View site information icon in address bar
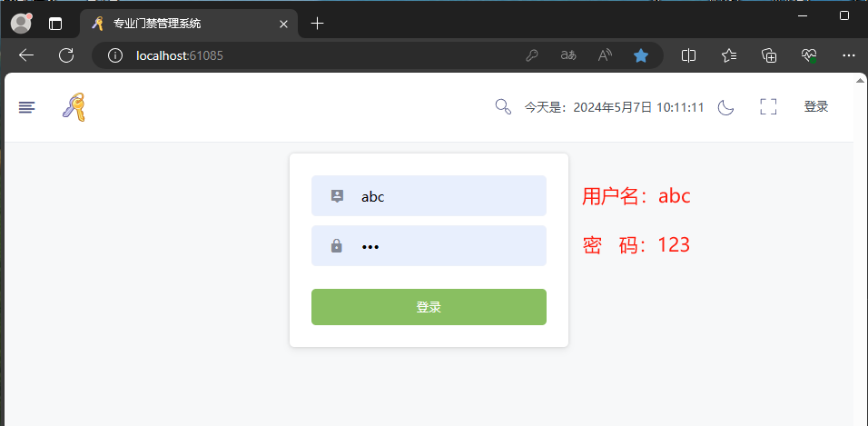Screen dimensions: 868x426 115,55
